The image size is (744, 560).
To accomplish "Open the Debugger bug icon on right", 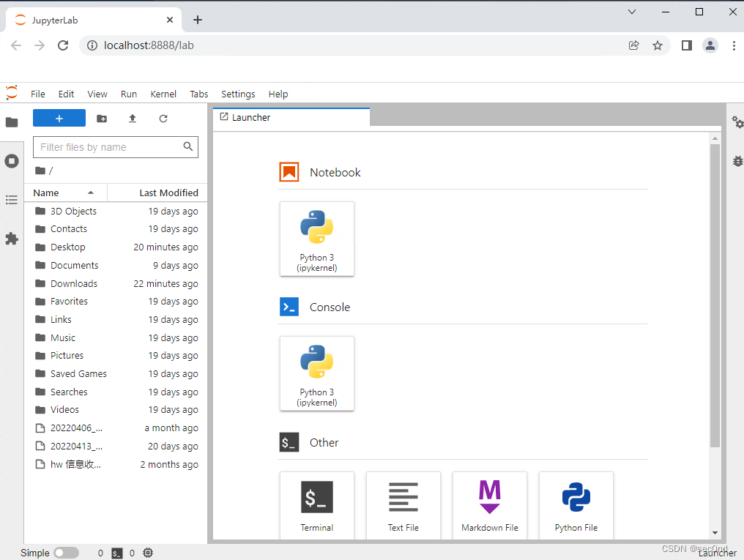I will (x=737, y=161).
